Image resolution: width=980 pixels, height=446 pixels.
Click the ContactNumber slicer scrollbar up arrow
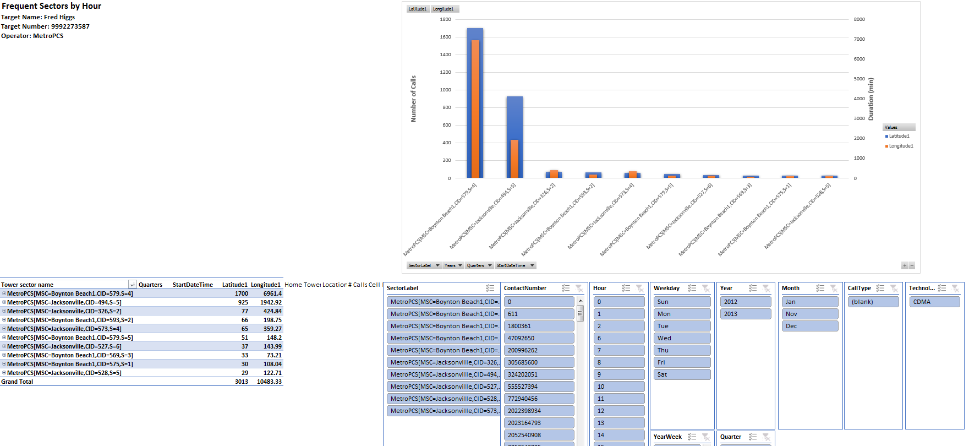pyautogui.click(x=580, y=301)
